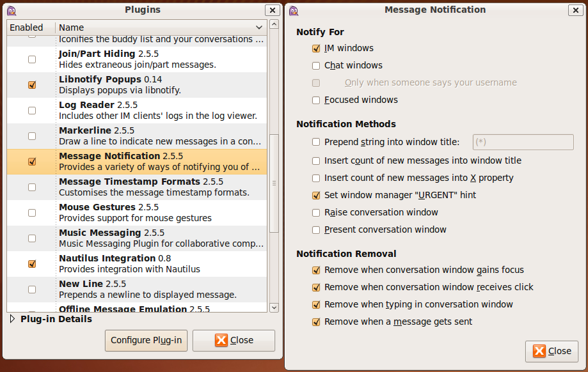Enable Insert count into X property
The height and width of the screenshot is (372, 588).
click(316, 178)
